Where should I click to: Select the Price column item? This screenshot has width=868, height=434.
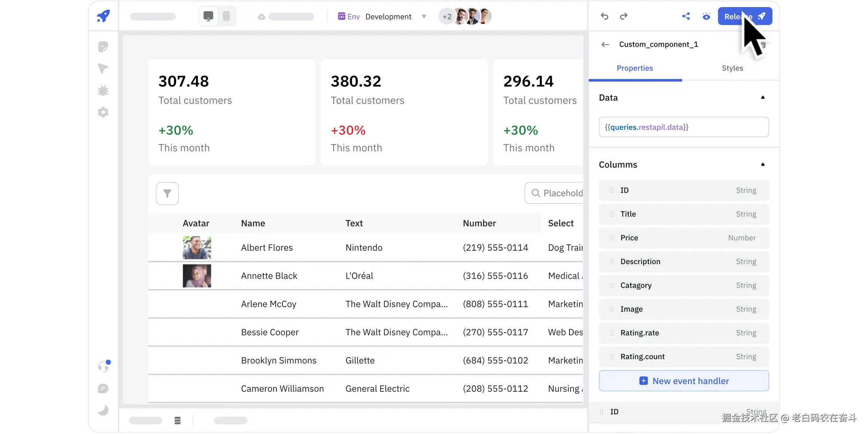click(684, 238)
